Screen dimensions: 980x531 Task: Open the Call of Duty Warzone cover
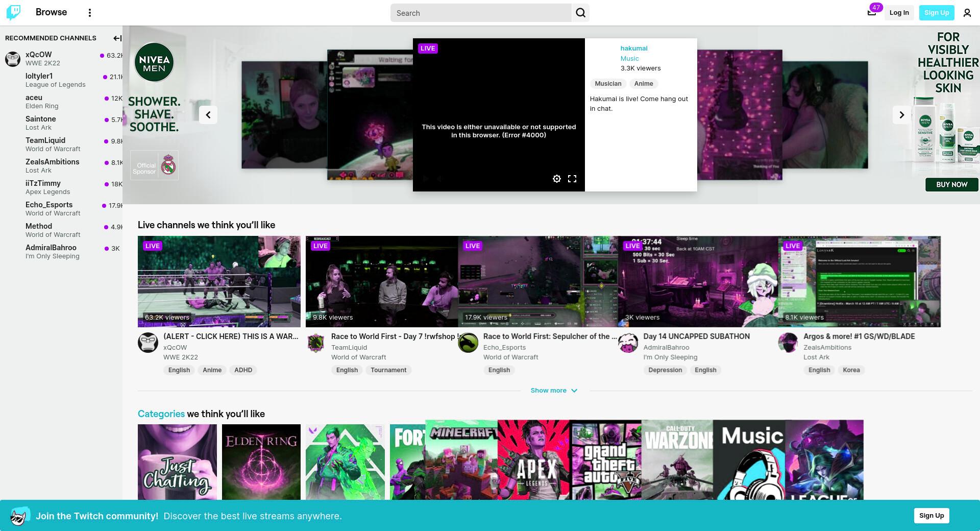(x=677, y=460)
